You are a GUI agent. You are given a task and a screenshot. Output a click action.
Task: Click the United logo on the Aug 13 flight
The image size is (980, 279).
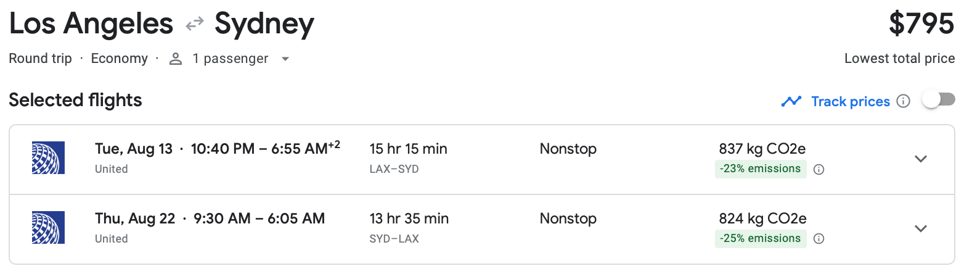click(48, 158)
